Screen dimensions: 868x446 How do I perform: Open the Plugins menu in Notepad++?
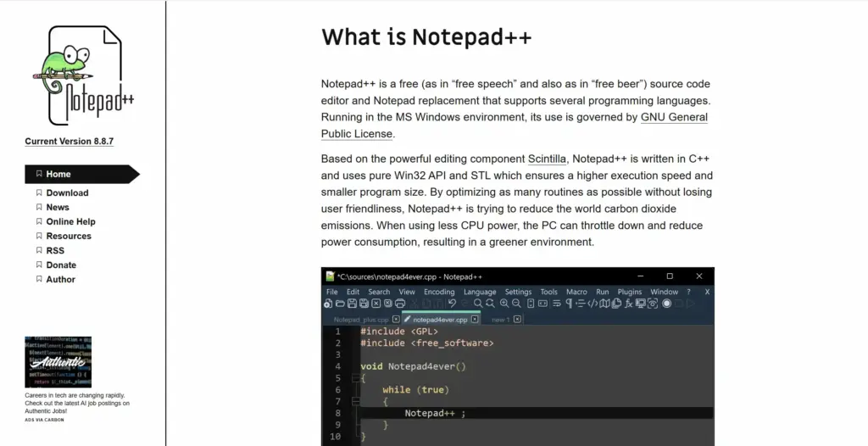coord(630,292)
